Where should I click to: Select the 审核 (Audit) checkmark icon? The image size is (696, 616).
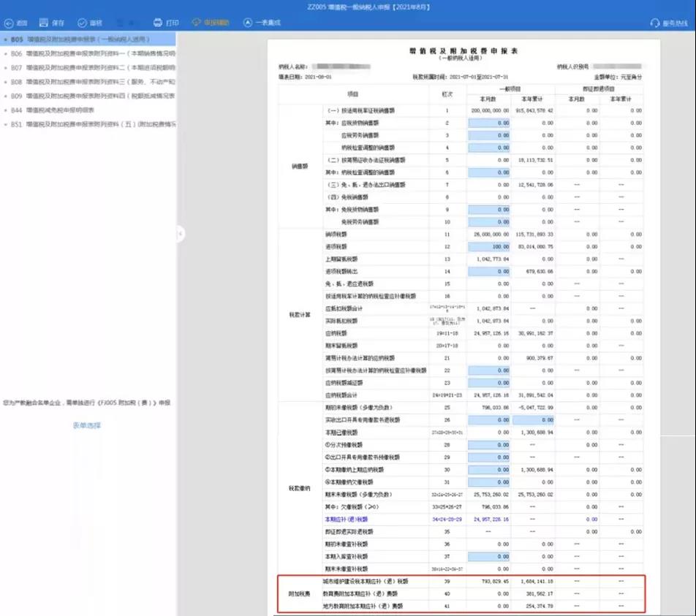coord(82,23)
